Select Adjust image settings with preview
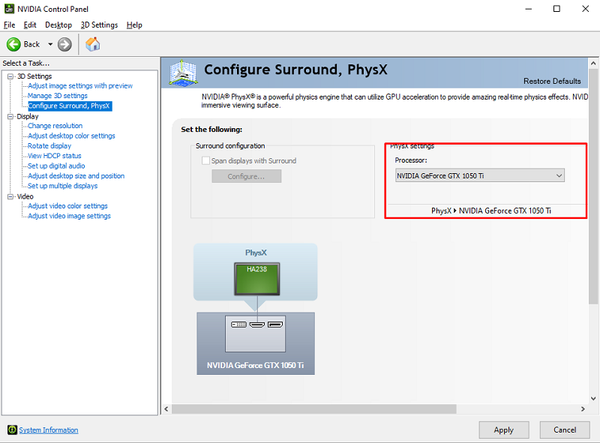600x443 pixels. click(80, 86)
